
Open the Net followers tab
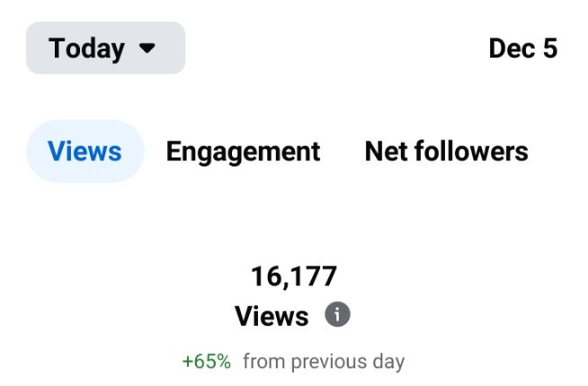(446, 151)
